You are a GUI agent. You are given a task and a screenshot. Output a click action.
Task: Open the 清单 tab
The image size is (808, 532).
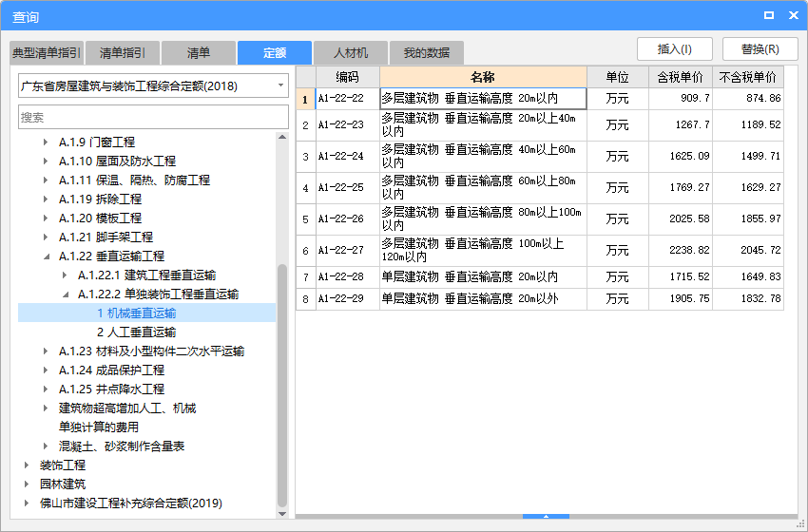pos(199,52)
